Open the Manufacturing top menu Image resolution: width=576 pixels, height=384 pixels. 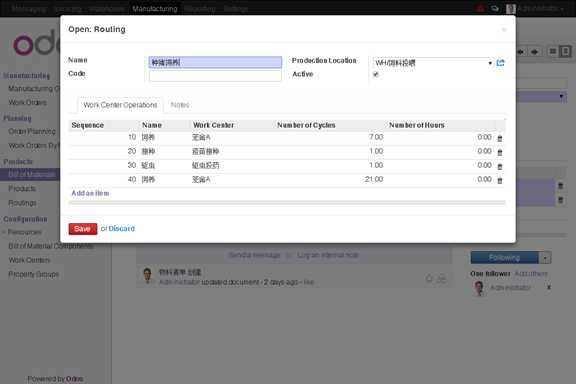(x=155, y=8)
